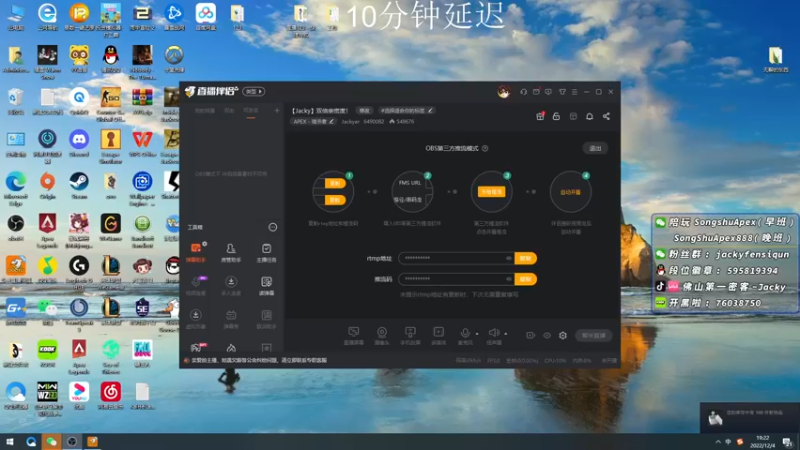Open the customer service headset icon

click(x=523, y=92)
